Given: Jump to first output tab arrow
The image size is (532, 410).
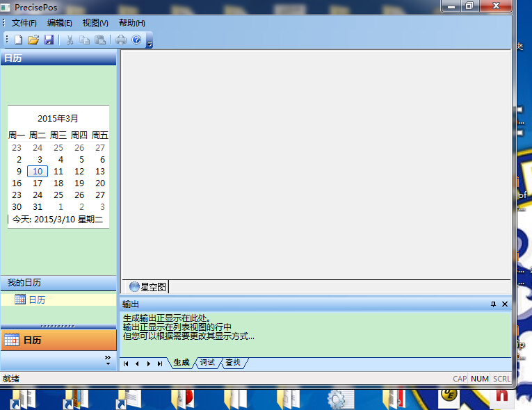Looking at the screenshot, I should [x=126, y=363].
